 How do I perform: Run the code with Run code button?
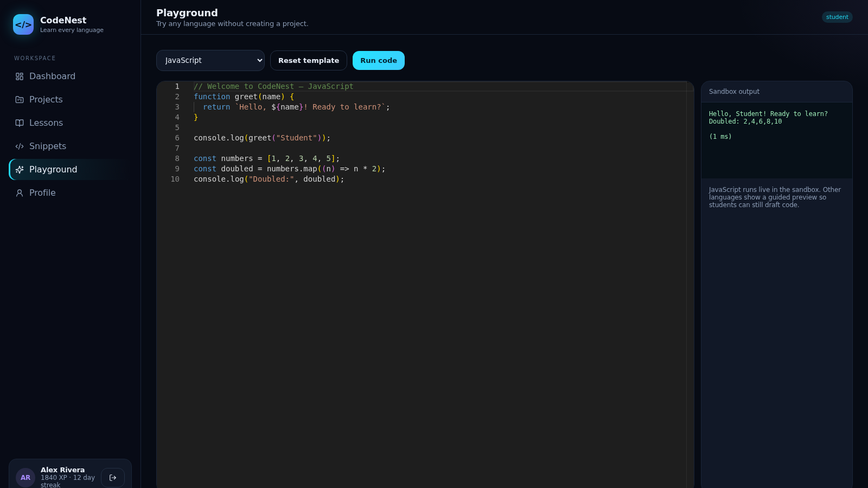pos(379,61)
